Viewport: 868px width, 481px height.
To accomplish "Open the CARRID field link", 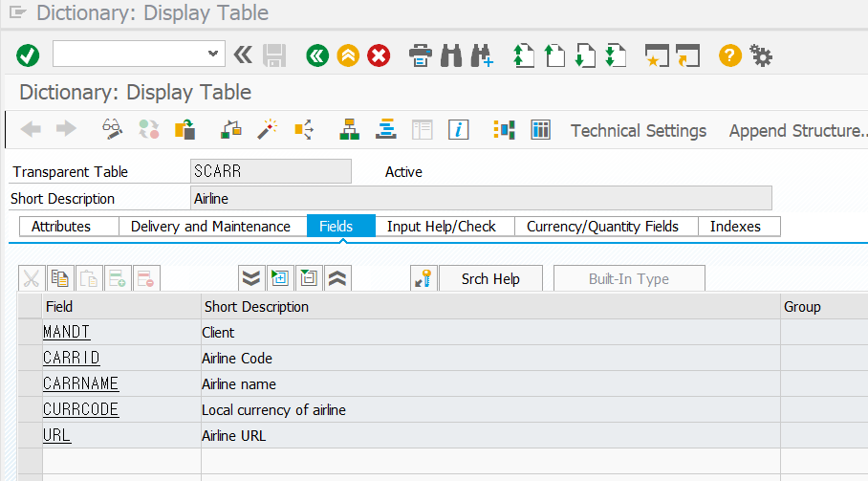I will (72, 359).
